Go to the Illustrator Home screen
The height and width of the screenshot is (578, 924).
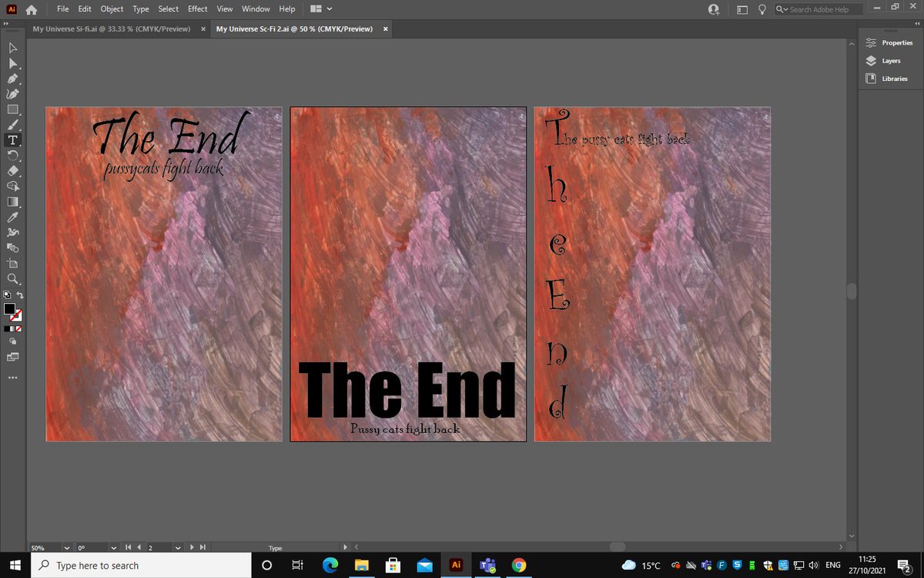(32, 9)
